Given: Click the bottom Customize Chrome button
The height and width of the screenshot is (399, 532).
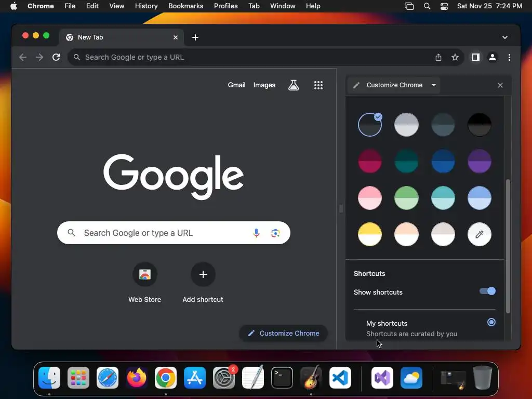Looking at the screenshot, I should pos(283,333).
